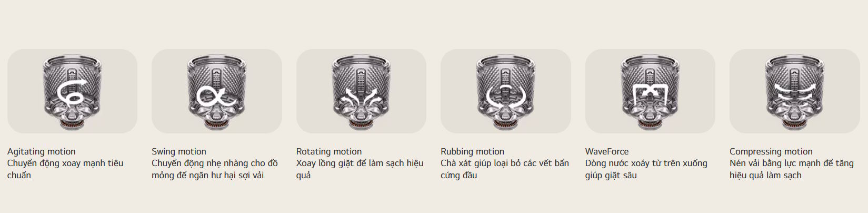Click the "Agitating motion" title text
Image resolution: width=868 pixels, height=213 pixels.
(42, 151)
